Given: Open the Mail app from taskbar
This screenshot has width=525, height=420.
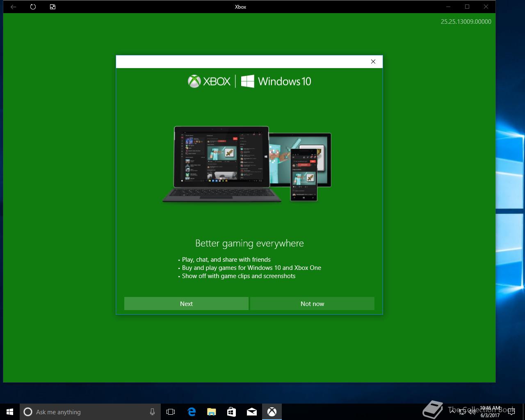Looking at the screenshot, I should pyautogui.click(x=252, y=412).
